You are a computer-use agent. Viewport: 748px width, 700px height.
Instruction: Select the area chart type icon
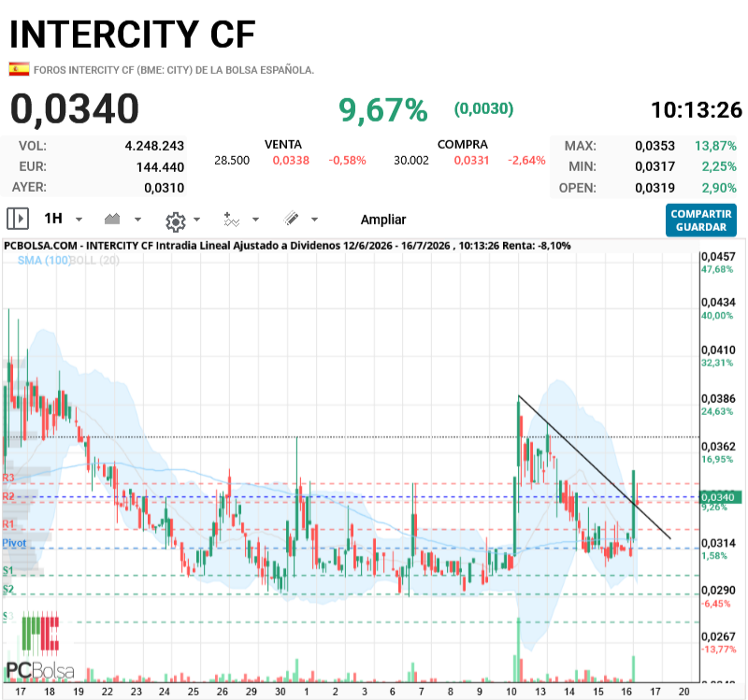click(112, 219)
